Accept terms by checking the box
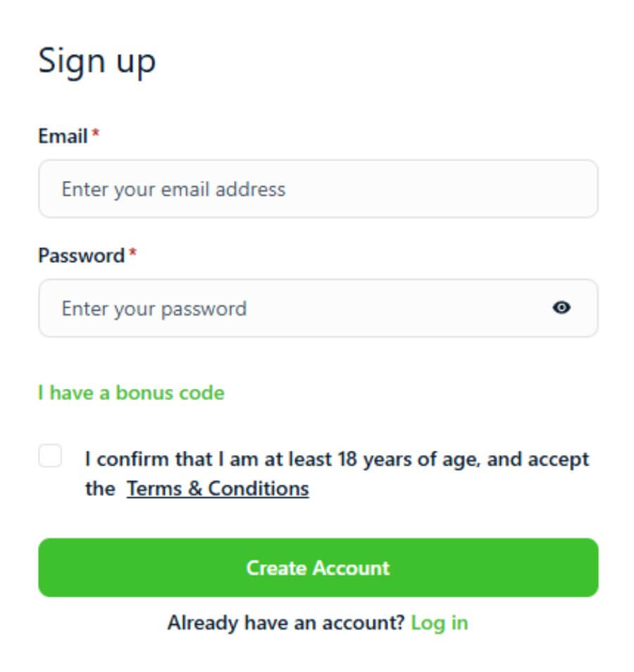 pyautogui.click(x=50, y=456)
